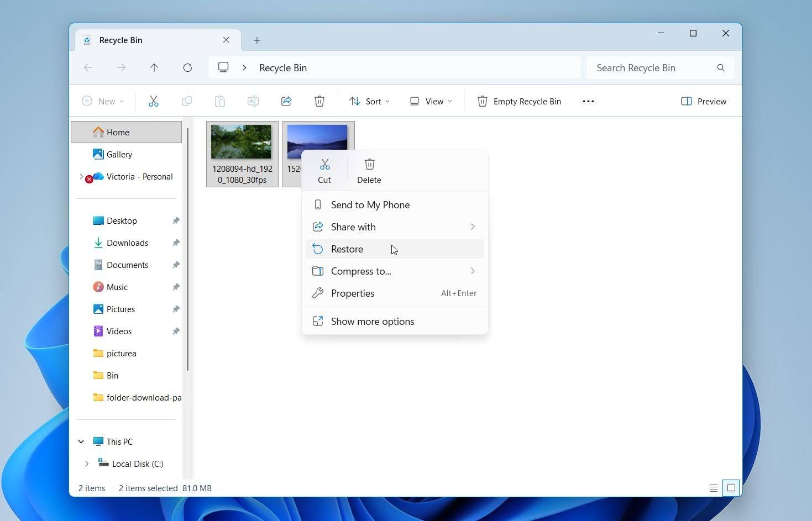Click the Share icon in toolbar

tap(286, 101)
